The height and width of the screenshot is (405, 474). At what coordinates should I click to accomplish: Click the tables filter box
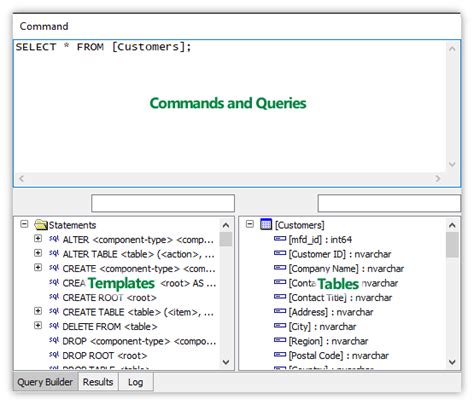(x=389, y=203)
